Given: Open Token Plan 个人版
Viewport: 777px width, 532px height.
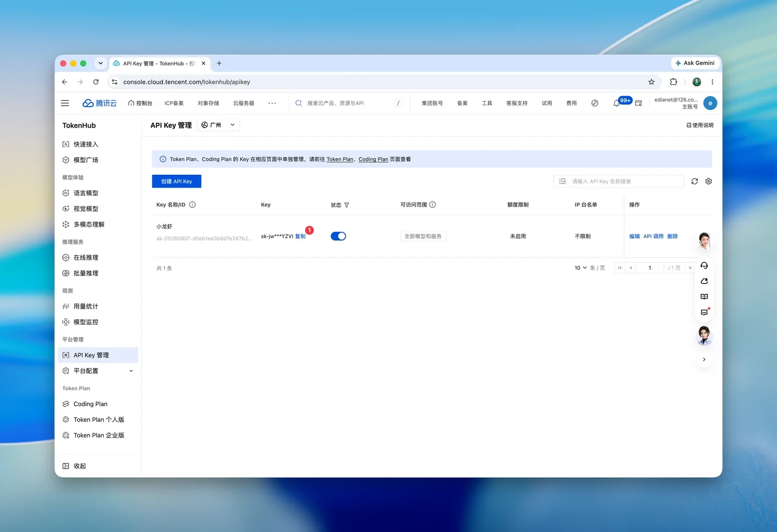Looking at the screenshot, I should 98,420.
